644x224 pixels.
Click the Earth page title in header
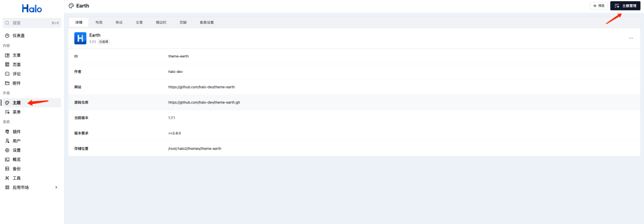pos(82,6)
